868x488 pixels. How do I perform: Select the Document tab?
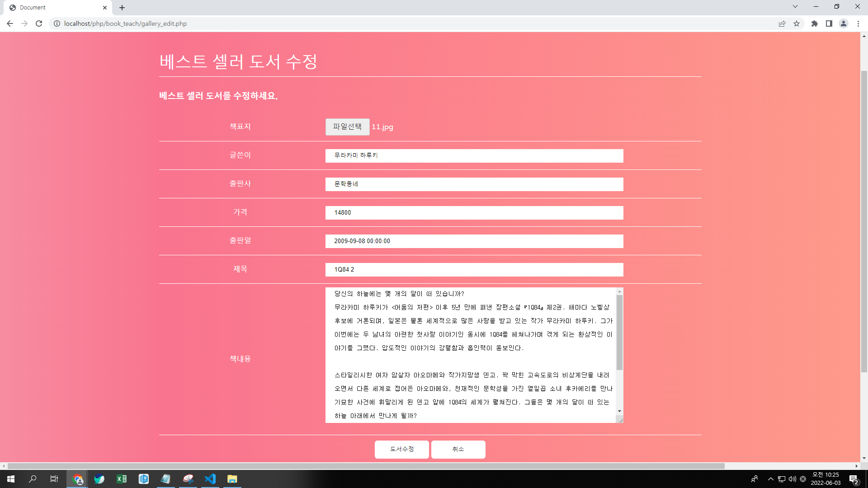tap(54, 8)
